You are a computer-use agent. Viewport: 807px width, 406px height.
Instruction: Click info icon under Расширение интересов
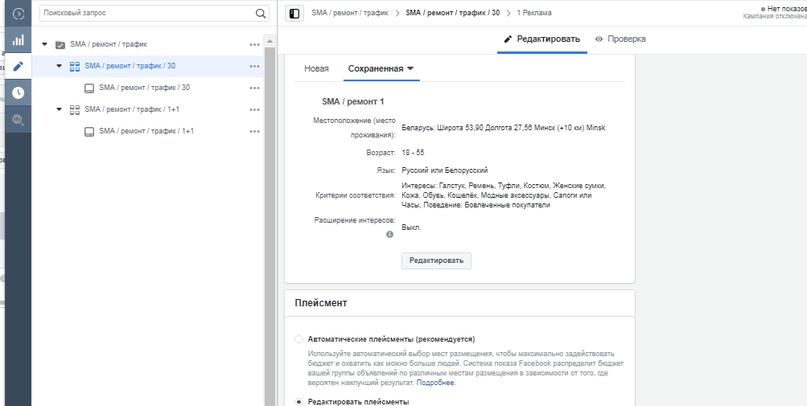pos(390,234)
